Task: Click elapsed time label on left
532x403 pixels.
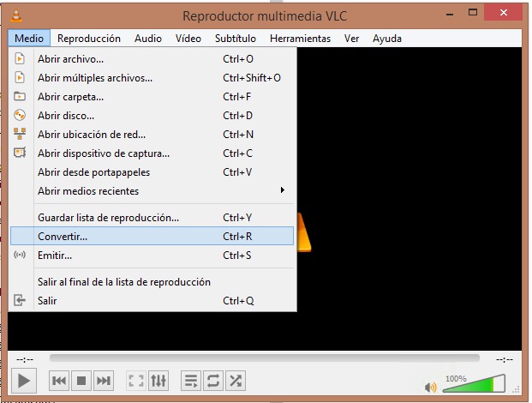Action: pyautogui.click(x=25, y=359)
